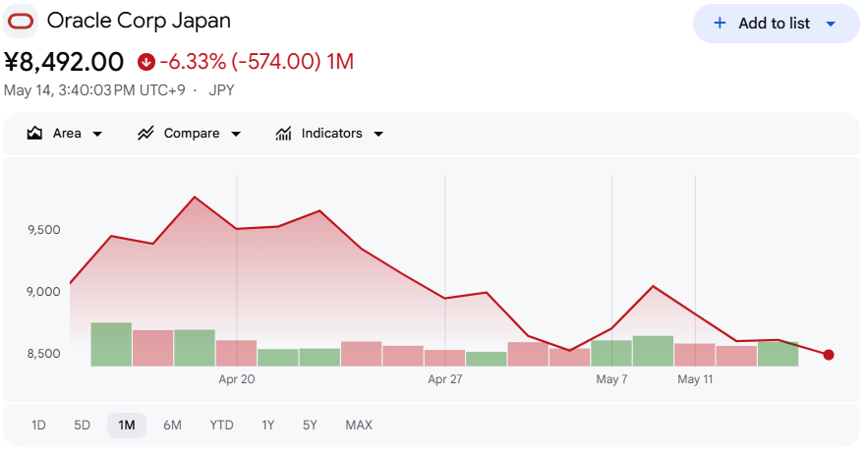Click the Area chart type icon
868x454 pixels.
(34, 134)
